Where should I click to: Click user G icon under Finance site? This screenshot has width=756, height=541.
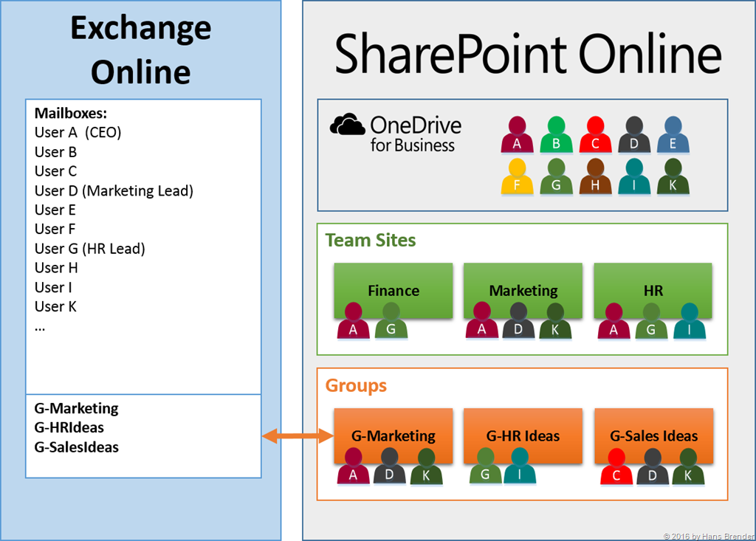tap(392, 321)
